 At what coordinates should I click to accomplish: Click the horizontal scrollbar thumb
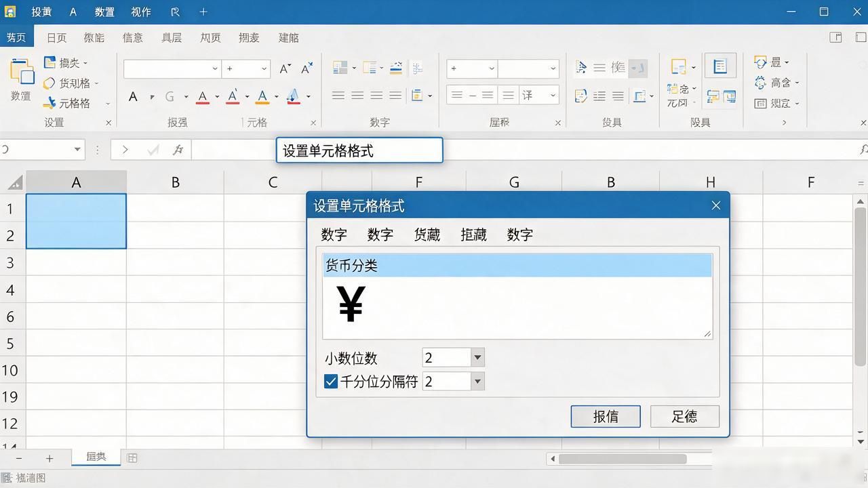pyautogui.click(x=623, y=459)
